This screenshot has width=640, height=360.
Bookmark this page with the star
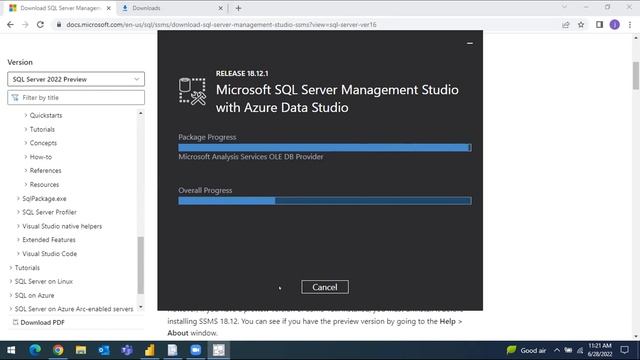point(581,25)
